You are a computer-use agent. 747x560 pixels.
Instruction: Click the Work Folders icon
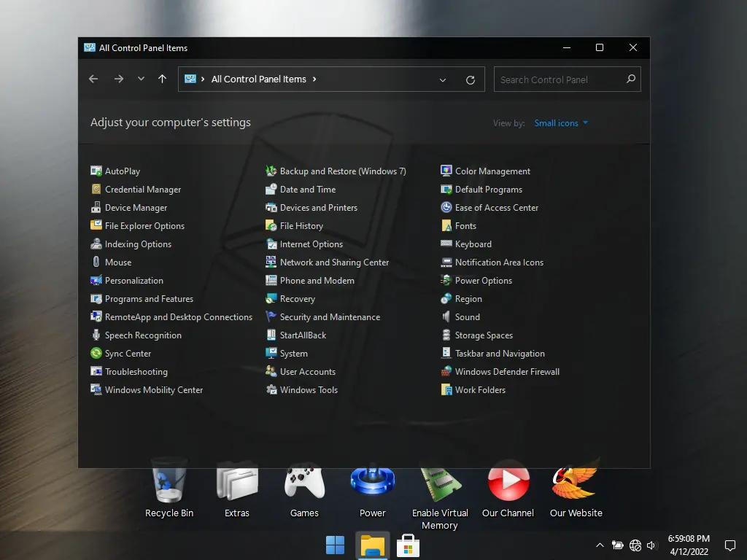coord(446,389)
